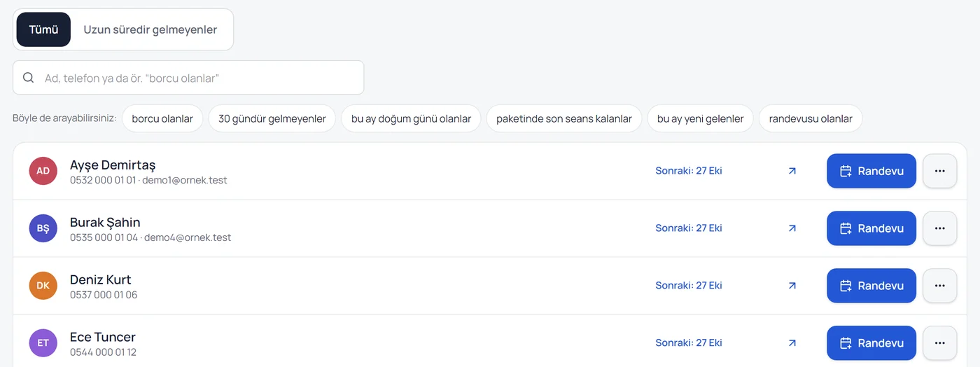Choose bu ay doğum günü olanlar chip
This screenshot has height=367, width=980.
[411, 118]
